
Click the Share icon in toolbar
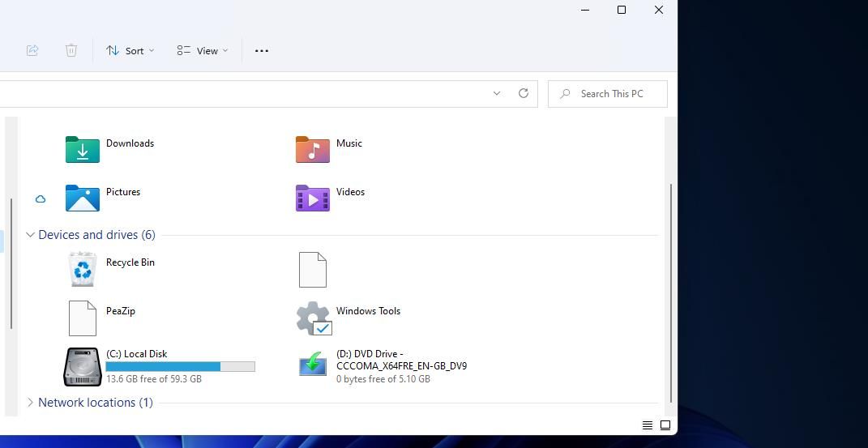[32, 50]
